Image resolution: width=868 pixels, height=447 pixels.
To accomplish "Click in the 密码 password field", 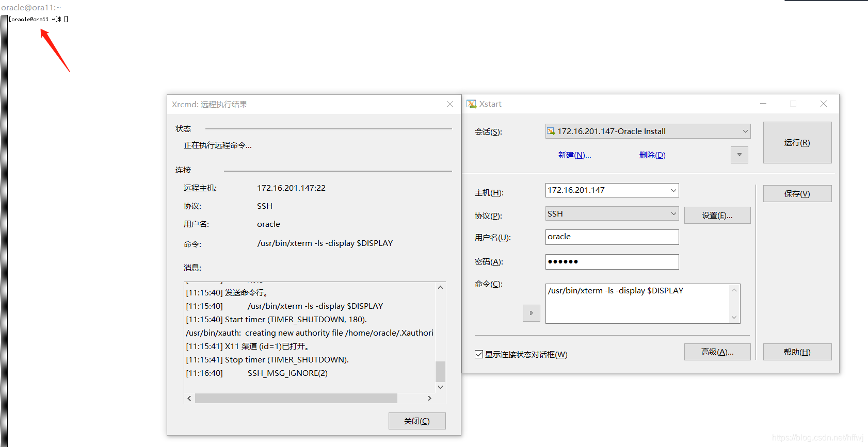I will point(612,261).
